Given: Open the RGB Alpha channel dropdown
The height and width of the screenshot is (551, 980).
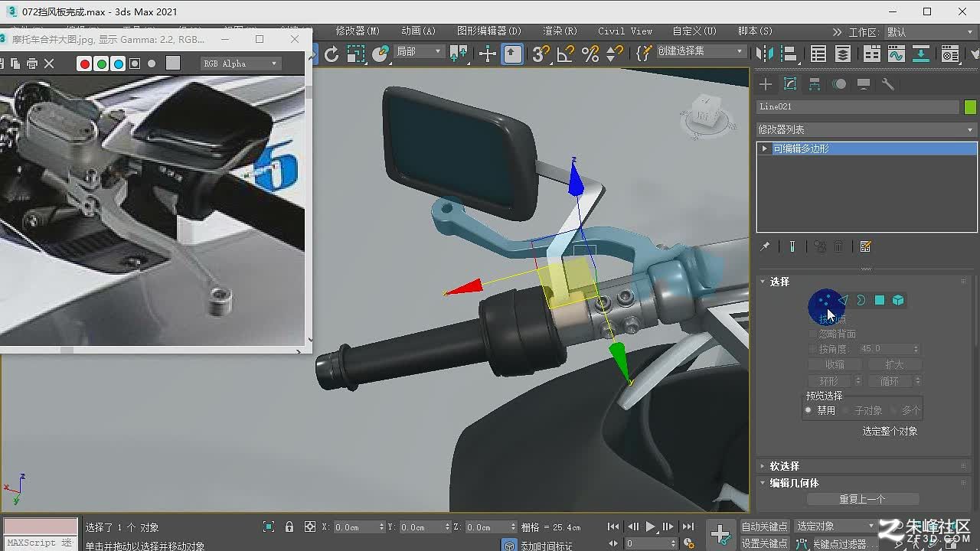Looking at the screenshot, I should (x=240, y=64).
